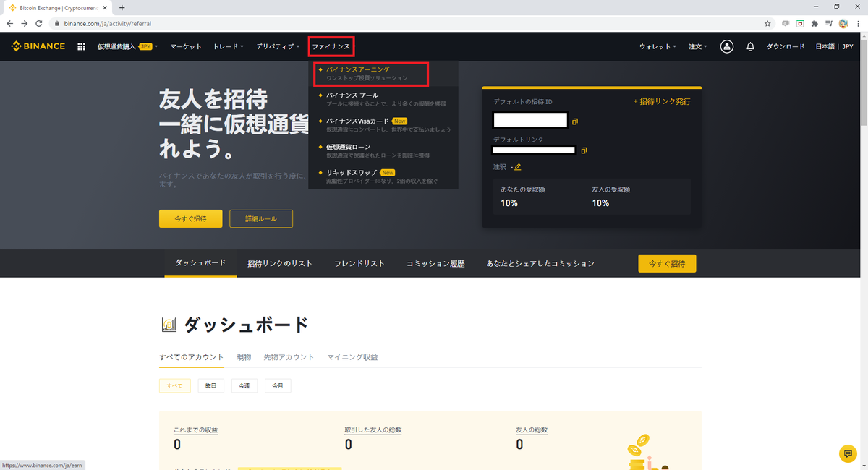
Task: Go back in browser history
Action: pyautogui.click(x=10, y=23)
